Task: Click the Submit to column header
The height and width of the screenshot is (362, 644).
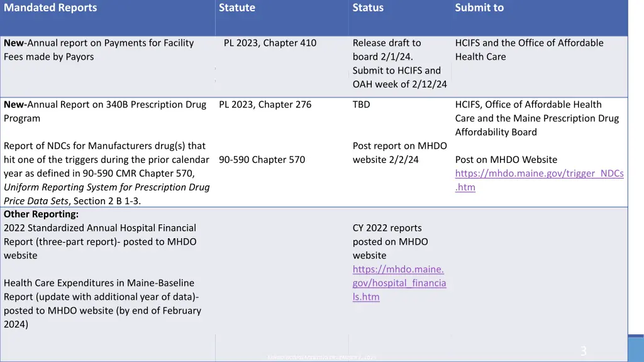Action: pos(479,8)
